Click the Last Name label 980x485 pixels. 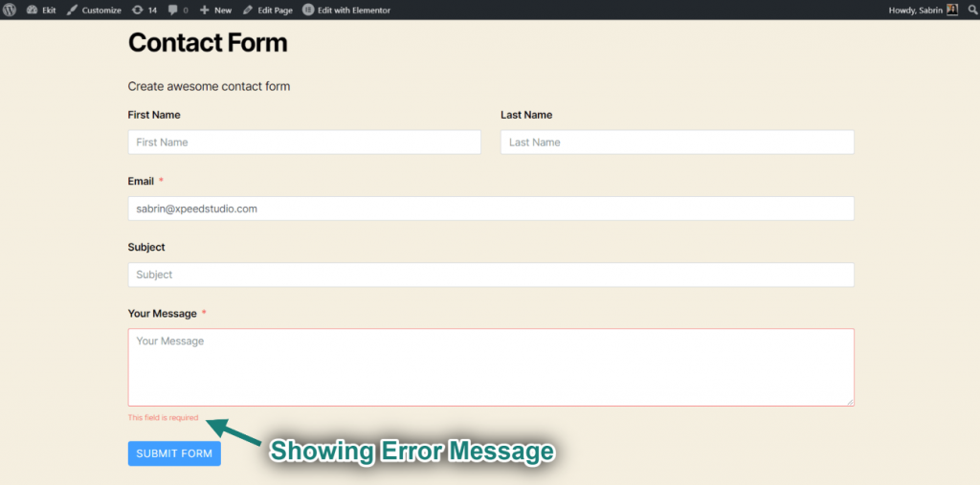point(526,115)
